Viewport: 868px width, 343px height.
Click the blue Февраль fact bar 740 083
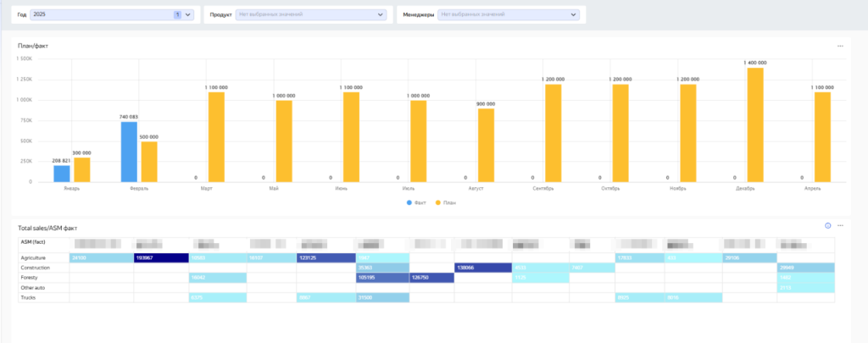click(x=129, y=152)
